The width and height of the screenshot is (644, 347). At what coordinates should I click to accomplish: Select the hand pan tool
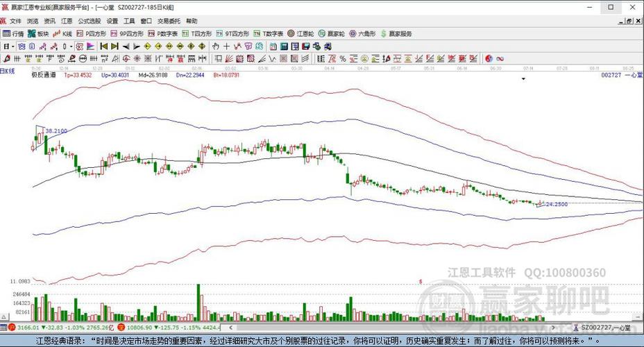coord(215,46)
